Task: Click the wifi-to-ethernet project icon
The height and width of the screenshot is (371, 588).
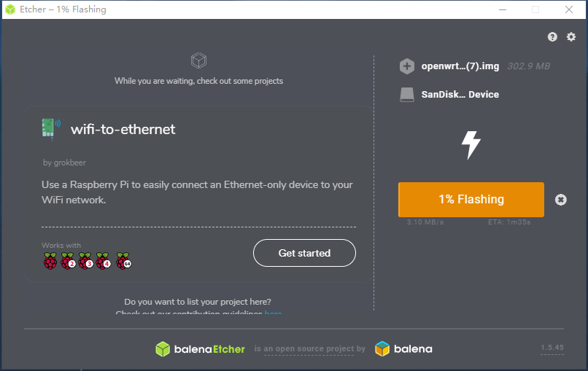Action: pyautogui.click(x=50, y=129)
